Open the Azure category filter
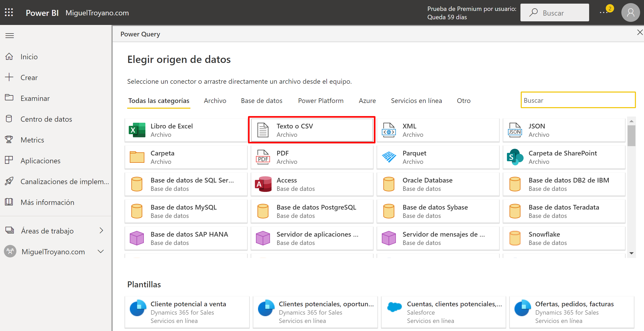The width and height of the screenshot is (644, 331). pyautogui.click(x=366, y=100)
